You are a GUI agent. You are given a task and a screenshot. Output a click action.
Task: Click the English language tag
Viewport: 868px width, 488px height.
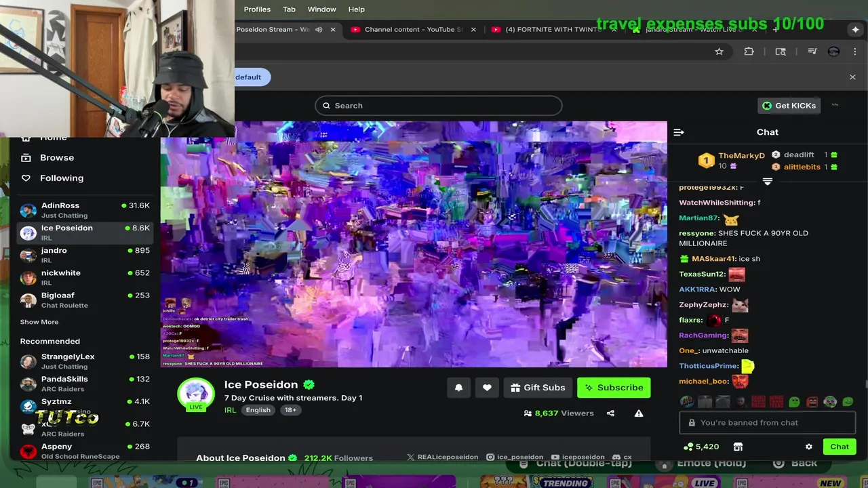(x=258, y=410)
